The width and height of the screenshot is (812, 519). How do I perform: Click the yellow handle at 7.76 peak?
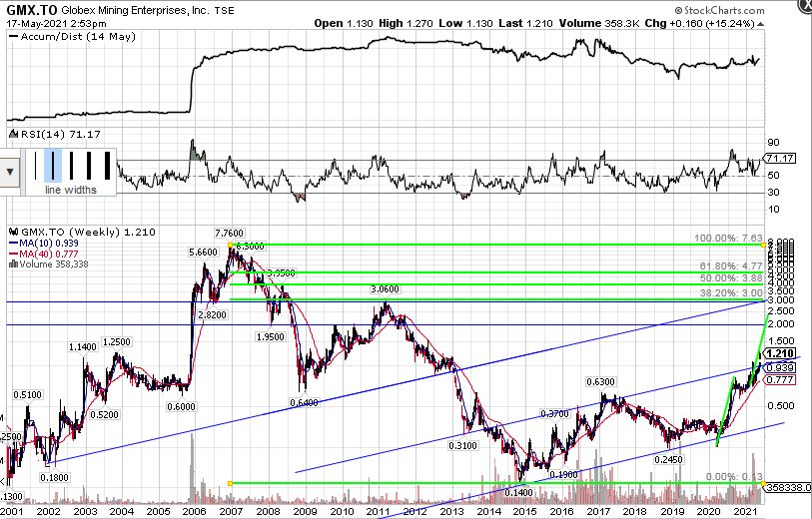click(231, 245)
